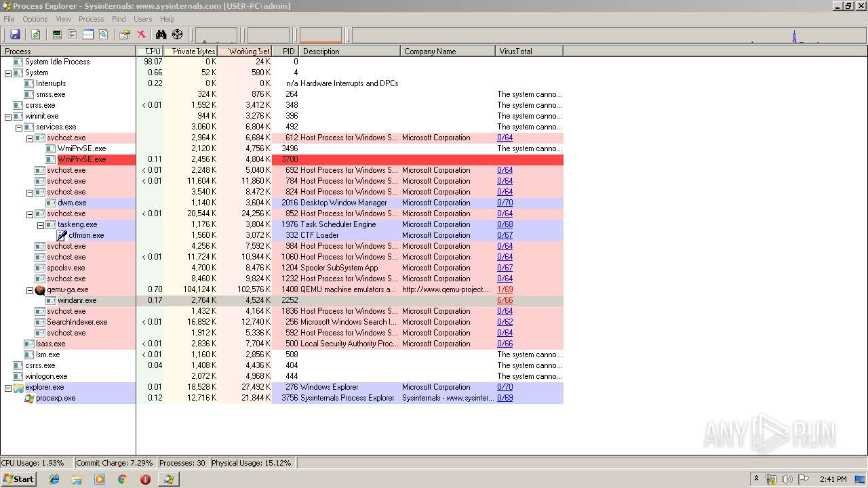This screenshot has height=488, width=868.
Task: Collapse the wininit.exe tree node
Action: point(8,116)
